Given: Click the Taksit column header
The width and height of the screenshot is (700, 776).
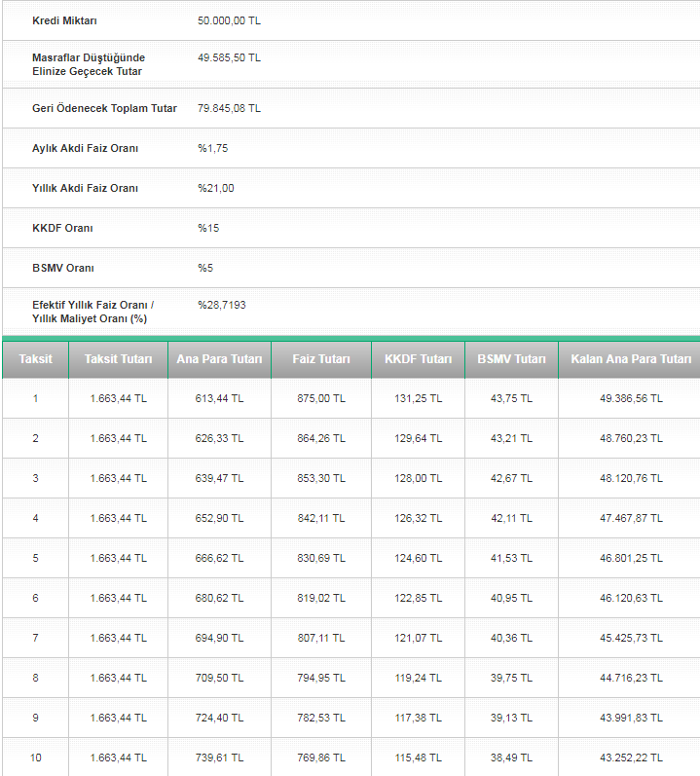Looking at the screenshot, I should 35,359.
